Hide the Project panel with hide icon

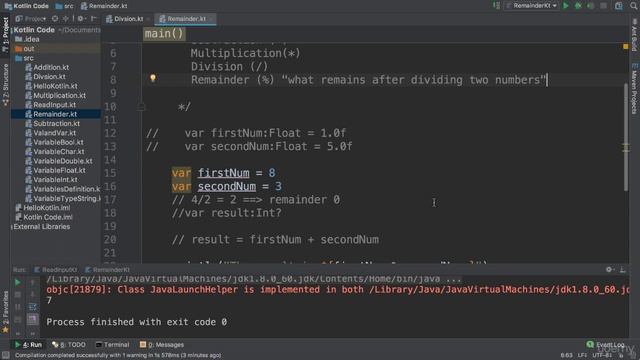(x=94, y=19)
